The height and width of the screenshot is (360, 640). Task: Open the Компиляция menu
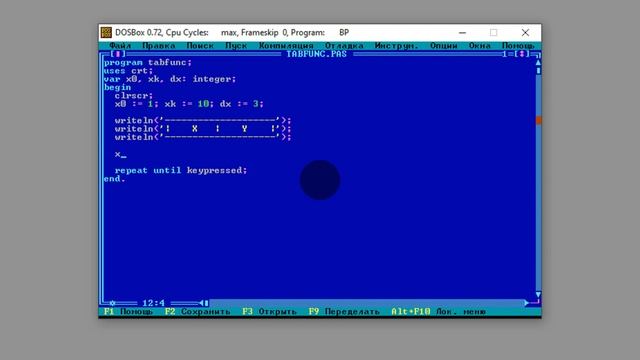[286, 46]
